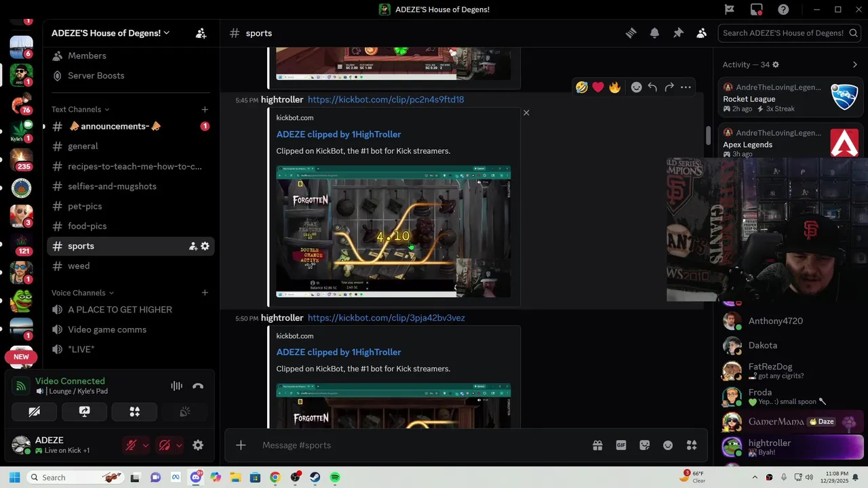Toggle noise suppression waveform icon
The width and height of the screenshot is (868, 488).
(x=176, y=386)
